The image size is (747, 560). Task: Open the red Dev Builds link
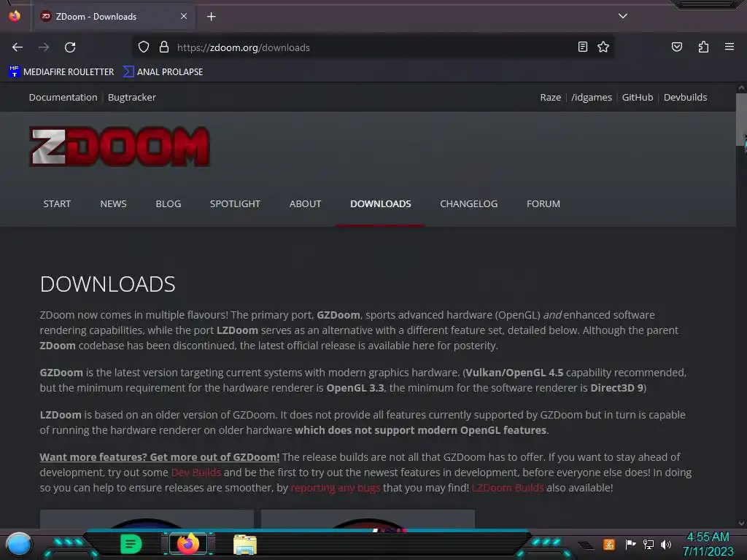click(196, 472)
